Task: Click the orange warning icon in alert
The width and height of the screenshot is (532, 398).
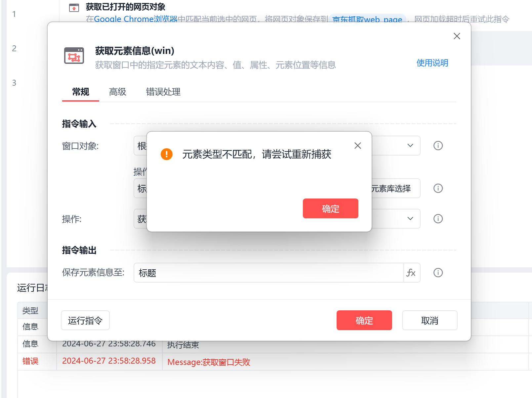Action: pyautogui.click(x=167, y=154)
